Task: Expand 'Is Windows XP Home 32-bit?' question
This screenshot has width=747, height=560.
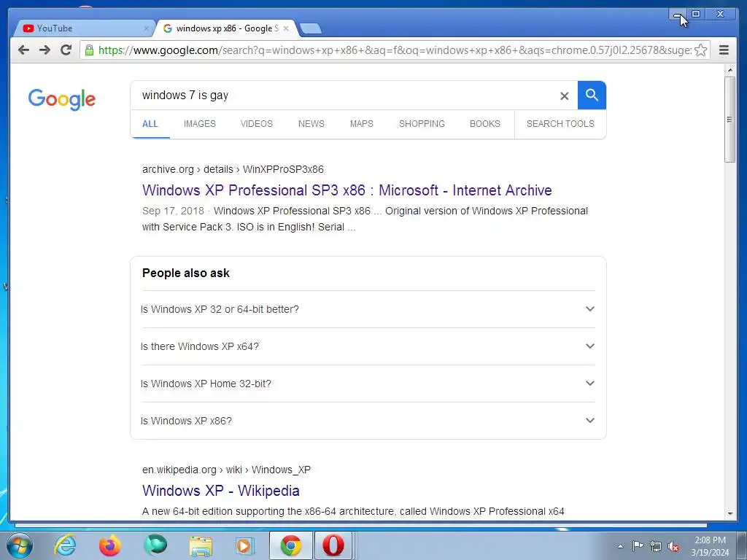Action: point(368,384)
